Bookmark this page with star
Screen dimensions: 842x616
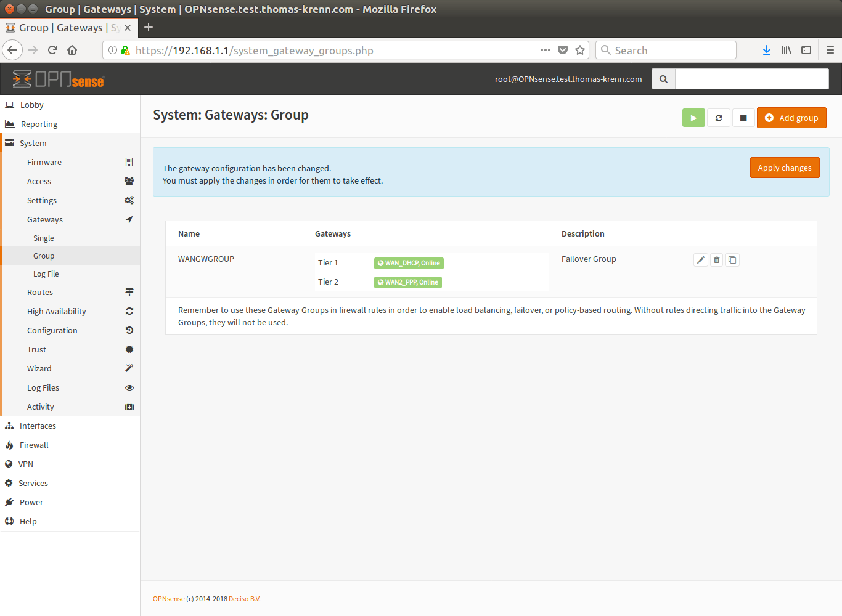coord(580,50)
